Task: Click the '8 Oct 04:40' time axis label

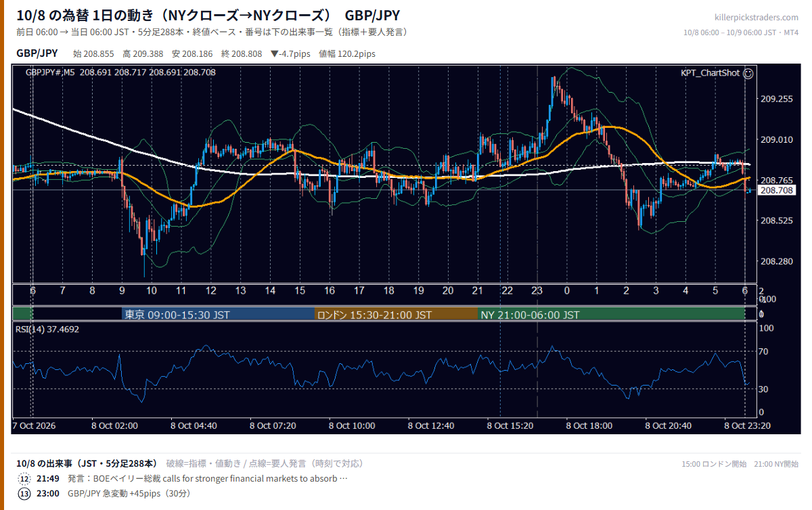Action: pos(194,425)
